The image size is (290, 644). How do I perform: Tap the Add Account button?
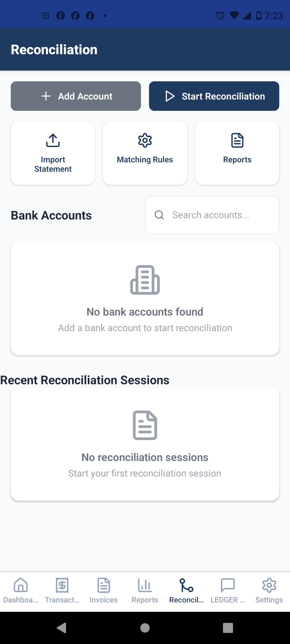[76, 96]
